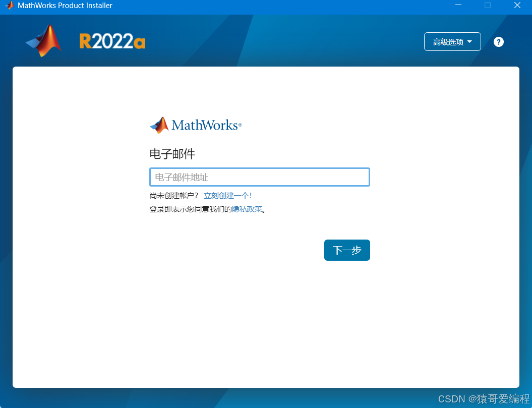Screen dimensions: 532x408
Task: Select the 登录即表示您同意我们的 text
Action: [x=191, y=209]
